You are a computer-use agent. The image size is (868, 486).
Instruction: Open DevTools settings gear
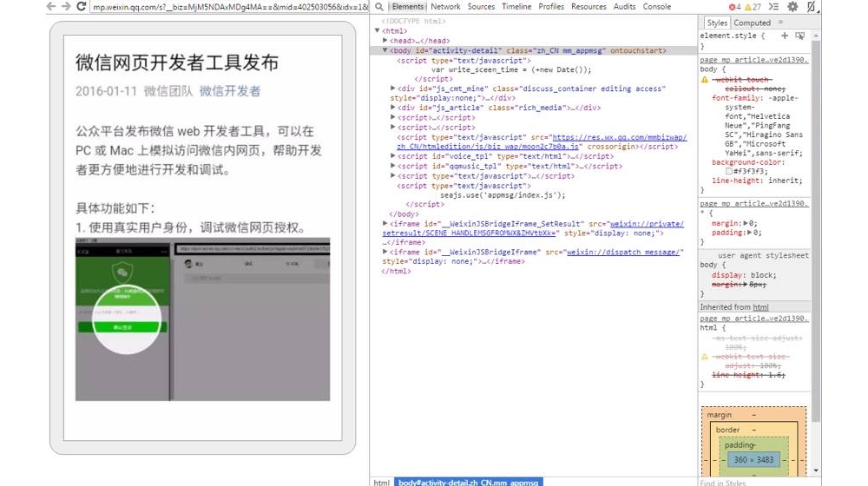point(792,7)
